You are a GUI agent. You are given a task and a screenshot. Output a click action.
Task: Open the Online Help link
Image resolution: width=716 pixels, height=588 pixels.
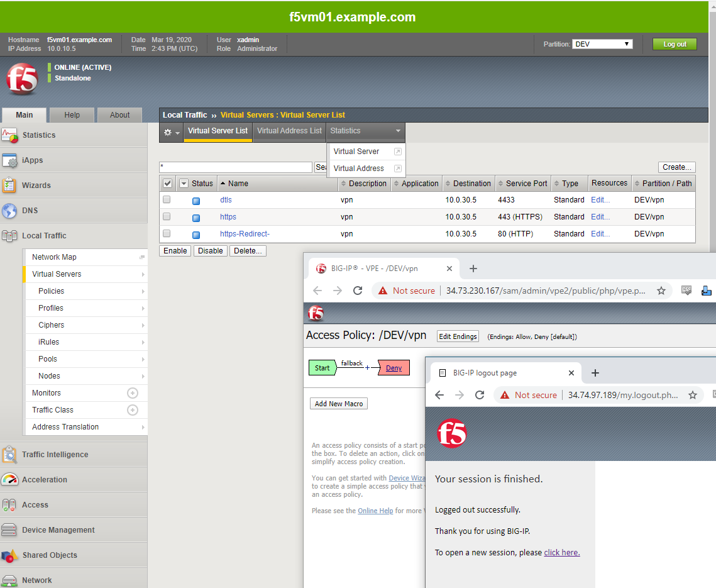[375, 511]
